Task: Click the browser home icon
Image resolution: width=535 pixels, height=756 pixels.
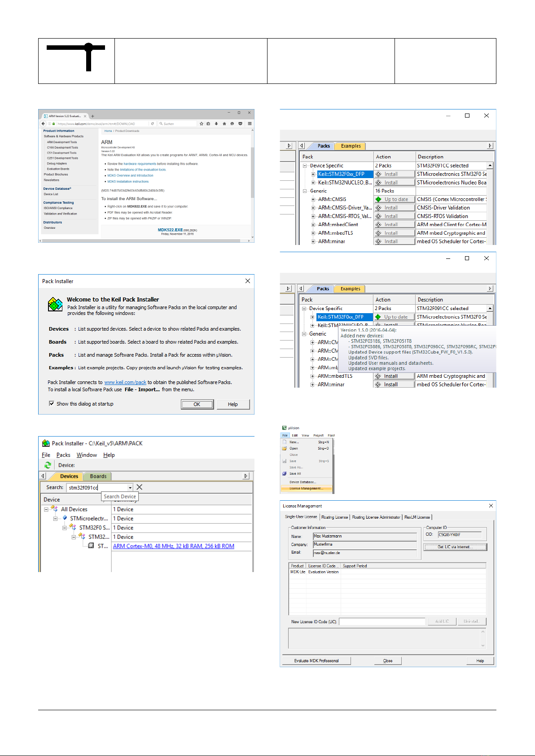Action: (224, 123)
